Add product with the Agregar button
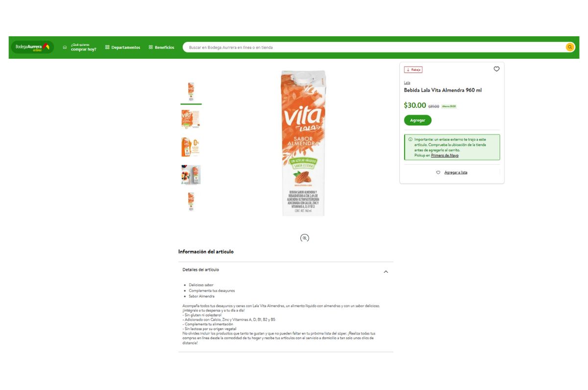The height and width of the screenshot is (390, 588). coord(417,120)
